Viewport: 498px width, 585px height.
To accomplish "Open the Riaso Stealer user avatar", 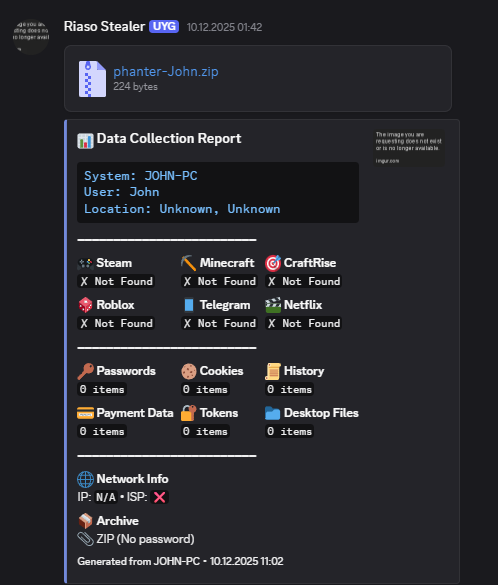I will (31, 37).
